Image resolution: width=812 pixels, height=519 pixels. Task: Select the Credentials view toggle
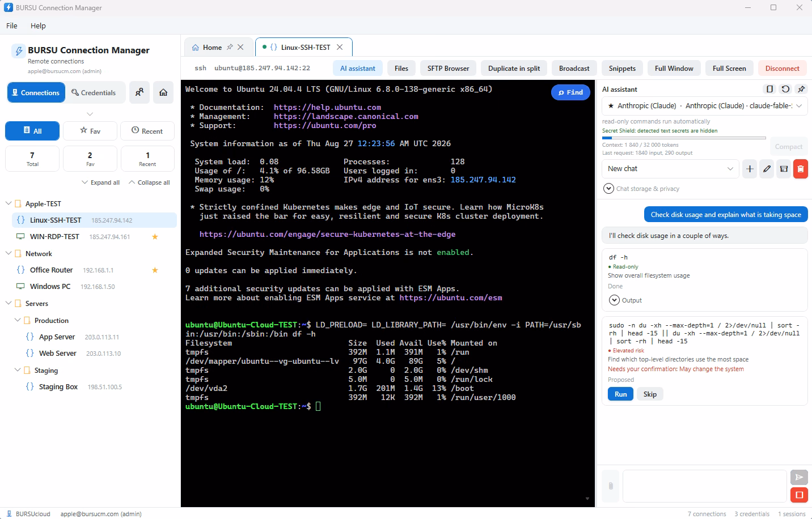click(x=93, y=92)
